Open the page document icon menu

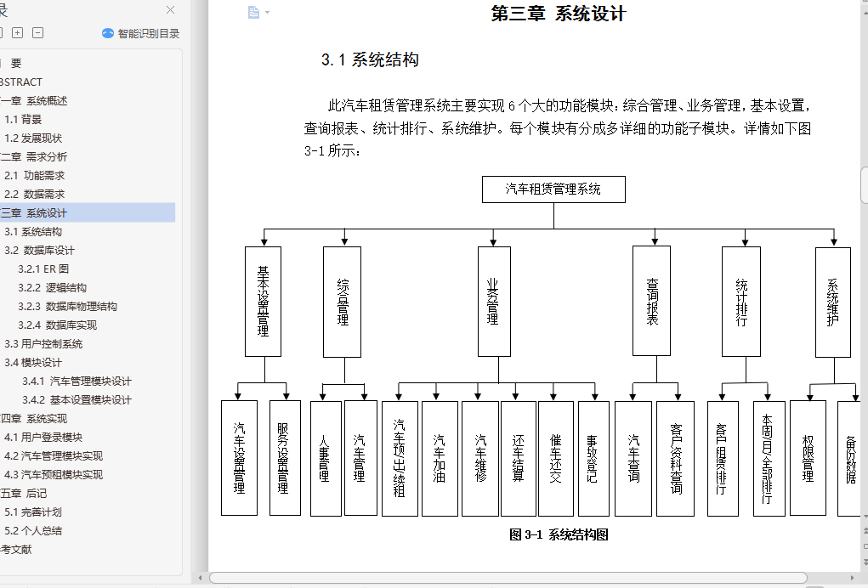pos(253,12)
